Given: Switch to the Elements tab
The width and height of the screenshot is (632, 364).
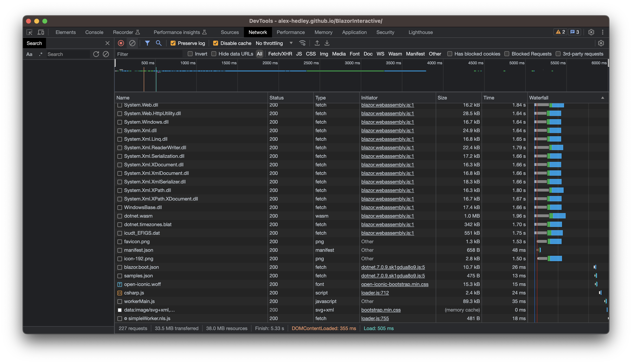Looking at the screenshot, I should pyautogui.click(x=66, y=32).
